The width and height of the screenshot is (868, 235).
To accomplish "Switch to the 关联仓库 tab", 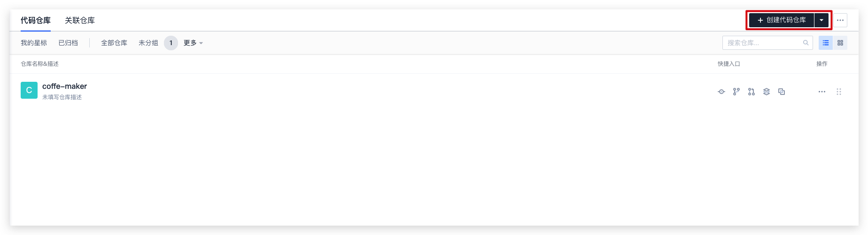I will click(x=80, y=20).
